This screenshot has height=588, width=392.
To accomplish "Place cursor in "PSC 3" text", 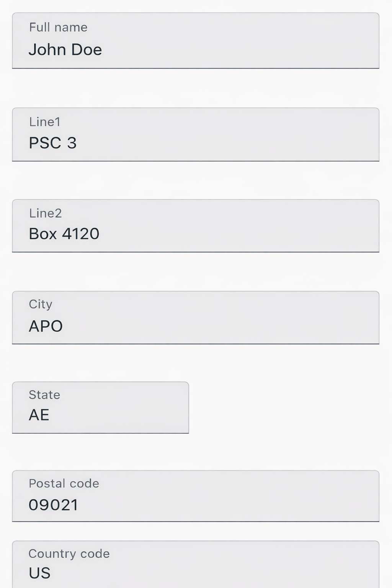I will pyautogui.click(x=53, y=143).
